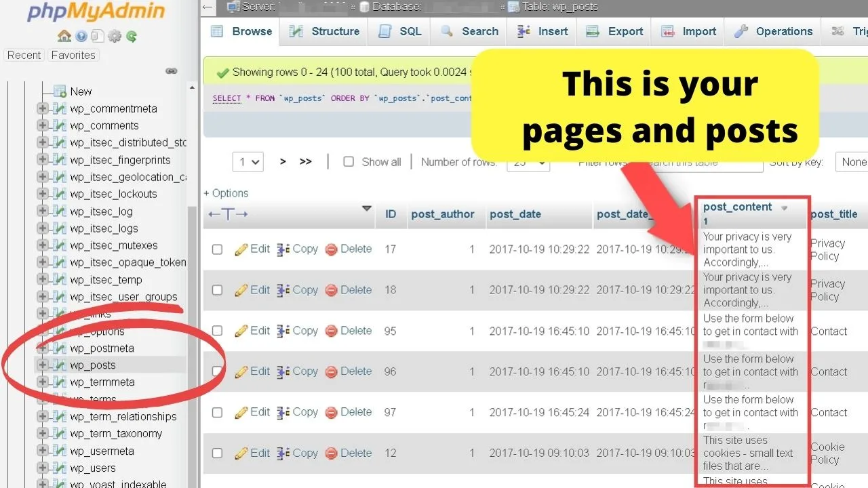Click wp_term_taxonomy table icon
The width and height of the screenshot is (868, 488).
60,434
